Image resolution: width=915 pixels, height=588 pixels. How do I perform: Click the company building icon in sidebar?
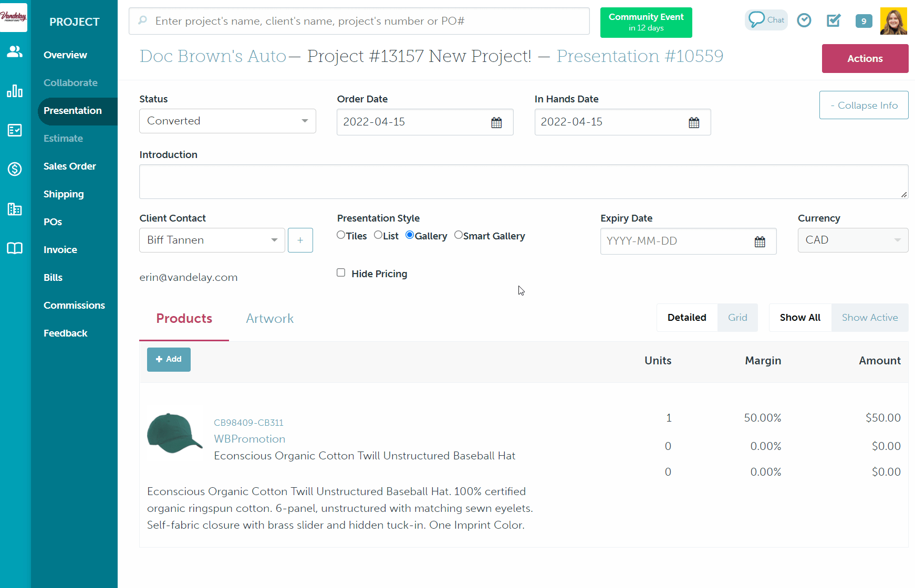[14, 209]
